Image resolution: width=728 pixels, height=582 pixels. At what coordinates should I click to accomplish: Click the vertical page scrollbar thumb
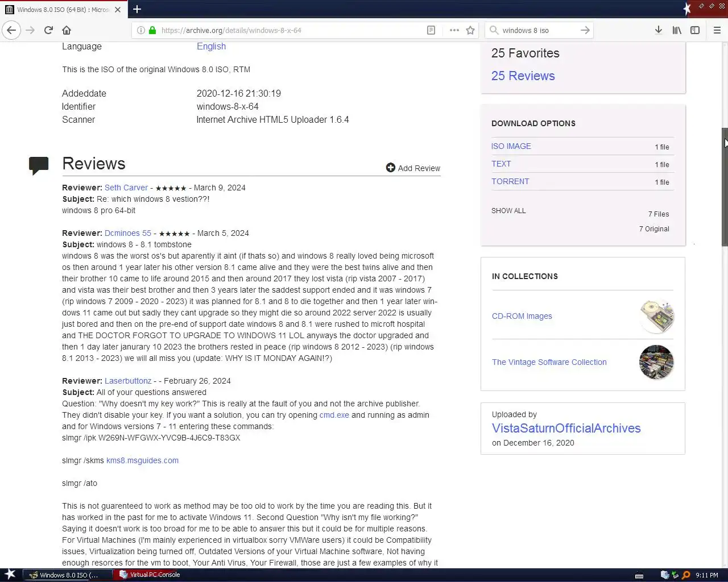pyautogui.click(x=725, y=186)
